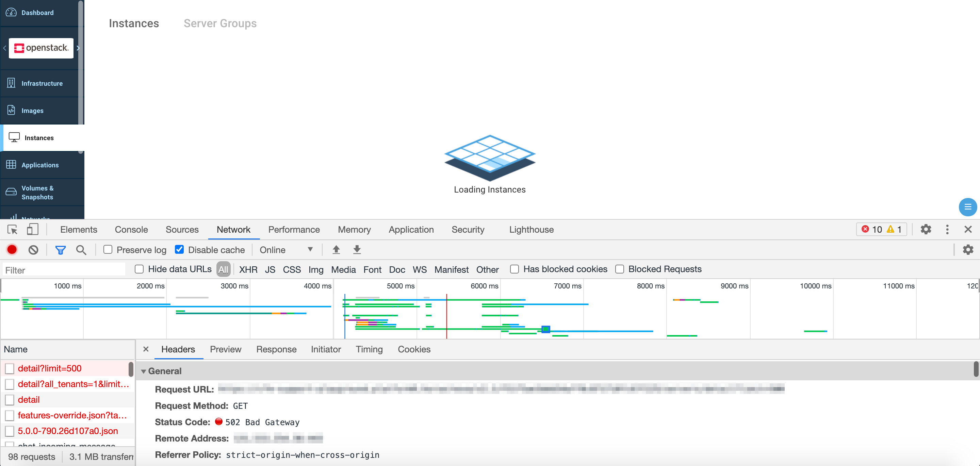This screenshot has height=466, width=980.
Task: Filter requests by CSS
Action: [291, 270]
